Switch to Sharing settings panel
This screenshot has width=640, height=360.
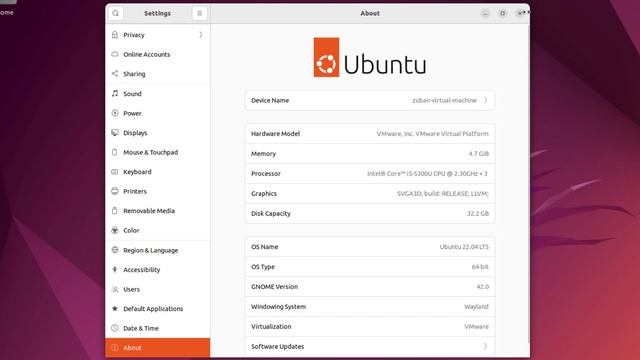click(x=158, y=74)
